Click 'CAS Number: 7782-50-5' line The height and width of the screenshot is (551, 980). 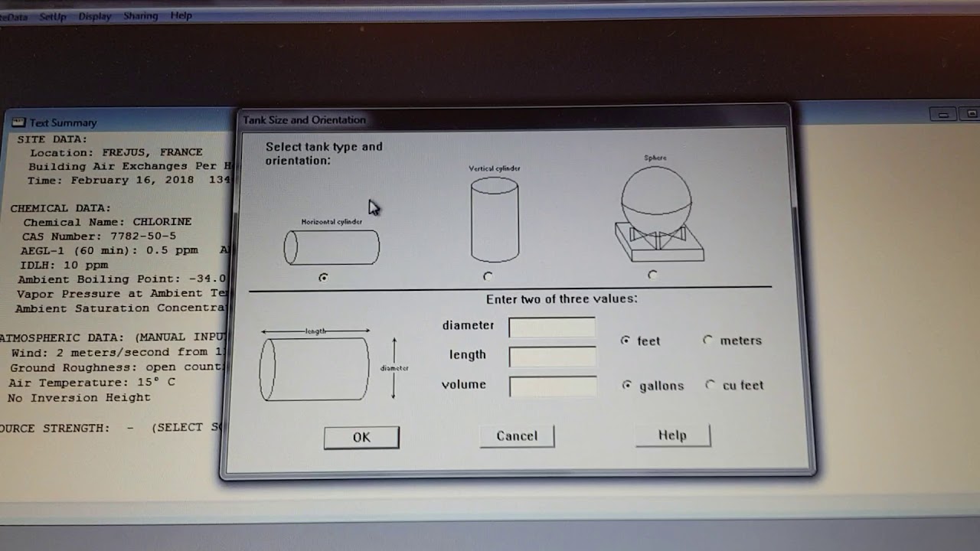point(99,236)
